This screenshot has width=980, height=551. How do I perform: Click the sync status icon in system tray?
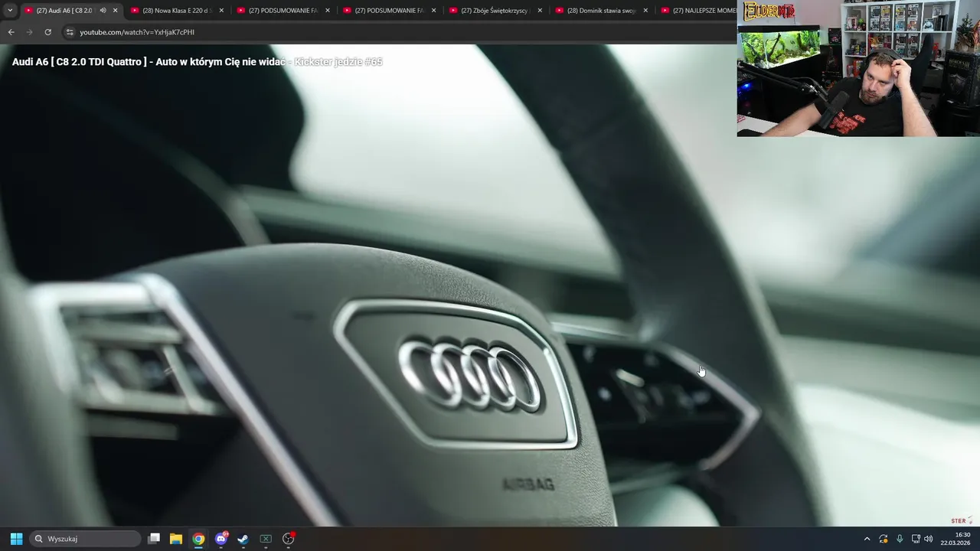pos(884,539)
